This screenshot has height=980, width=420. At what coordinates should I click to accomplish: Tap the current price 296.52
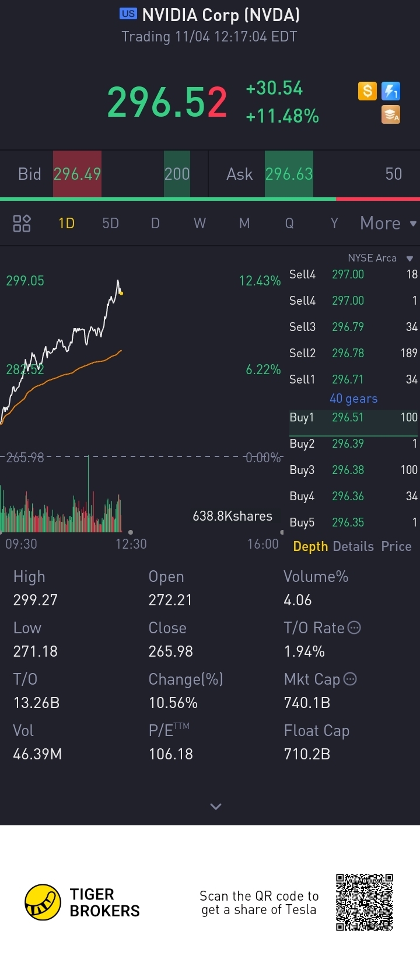pos(167,103)
